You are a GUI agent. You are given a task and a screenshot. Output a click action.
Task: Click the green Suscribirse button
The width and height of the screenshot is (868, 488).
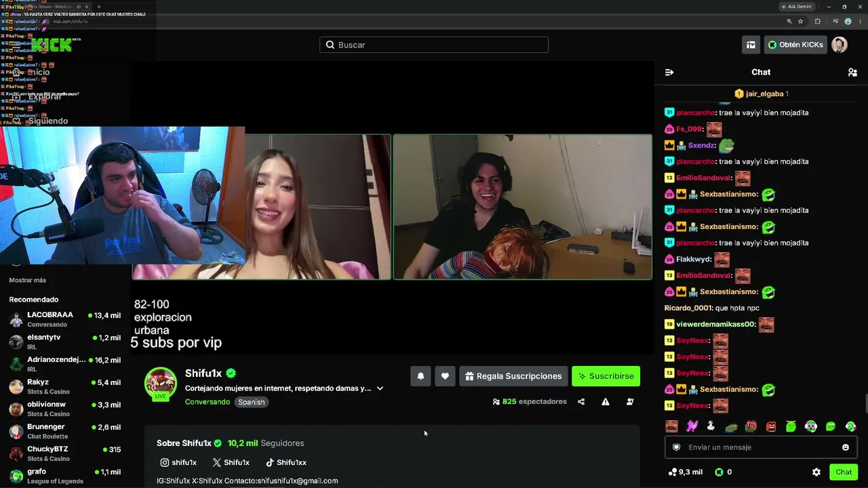(x=606, y=376)
